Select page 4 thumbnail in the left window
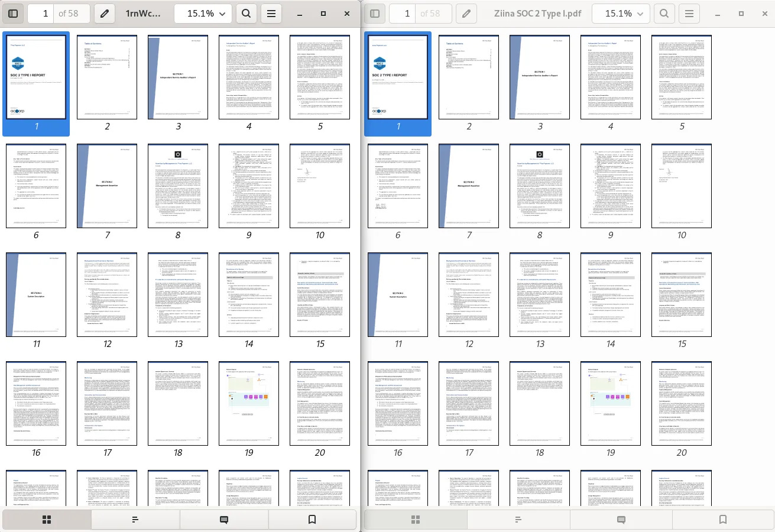Screen dimensions: 775x532 (249, 77)
